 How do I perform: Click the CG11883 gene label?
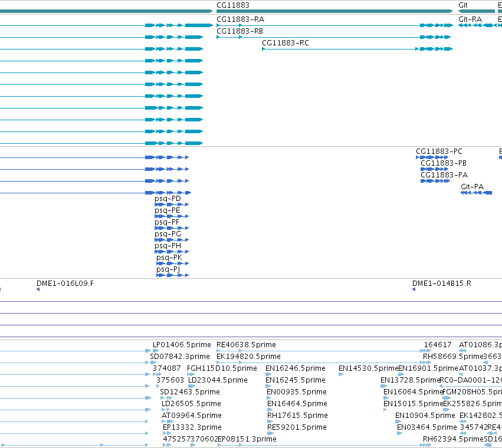click(x=233, y=5)
